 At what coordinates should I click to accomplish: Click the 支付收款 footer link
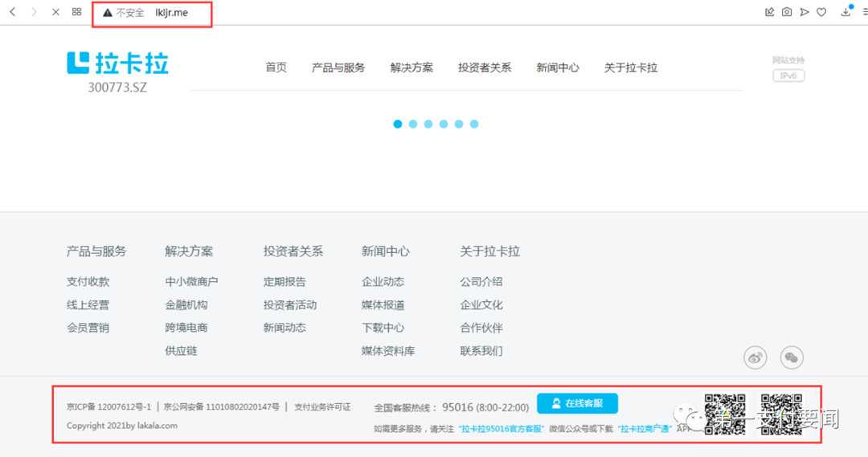tap(88, 282)
